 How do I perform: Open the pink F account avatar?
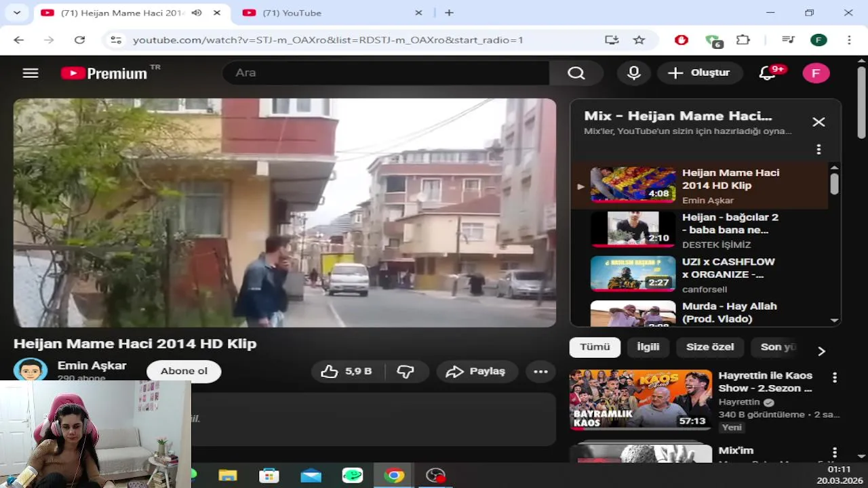[x=816, y=73]
